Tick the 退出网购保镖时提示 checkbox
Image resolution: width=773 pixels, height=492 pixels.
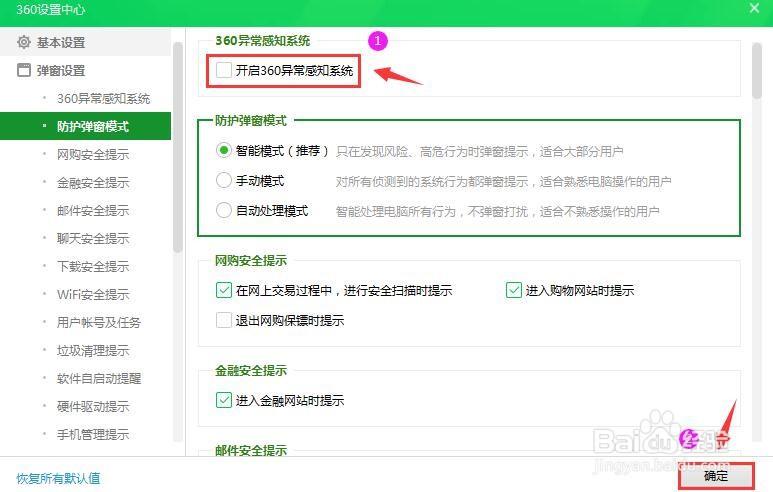(224, 320)
